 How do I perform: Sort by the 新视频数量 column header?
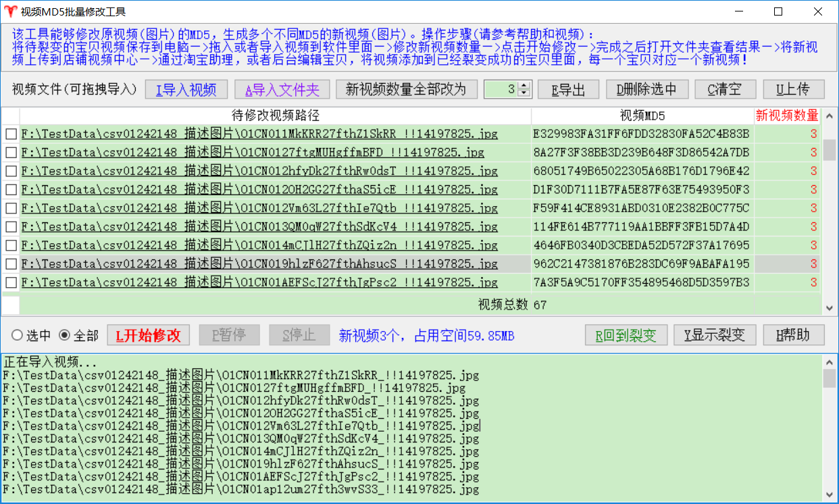pos(786,116)
